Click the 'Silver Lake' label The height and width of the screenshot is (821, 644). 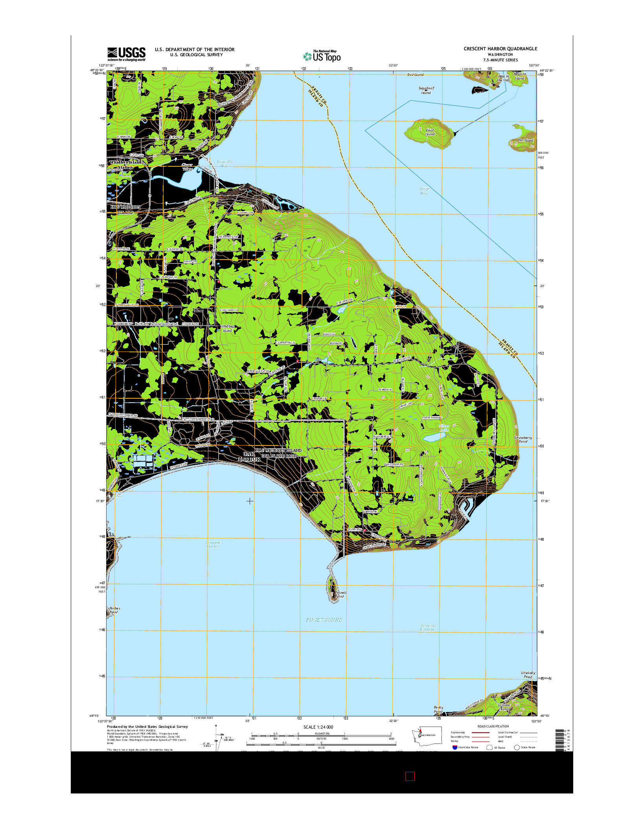coord(444,428)
